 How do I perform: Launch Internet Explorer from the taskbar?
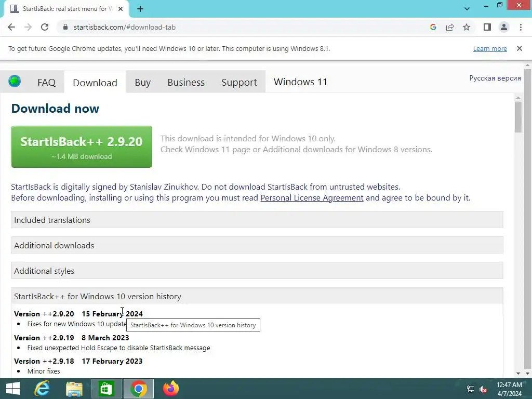(x=42, y=389)
